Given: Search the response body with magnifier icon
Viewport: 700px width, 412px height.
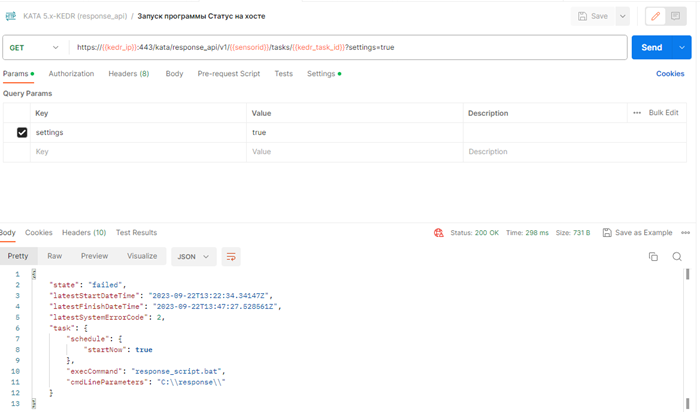Looking at the screenshot, I should [677, 257].
